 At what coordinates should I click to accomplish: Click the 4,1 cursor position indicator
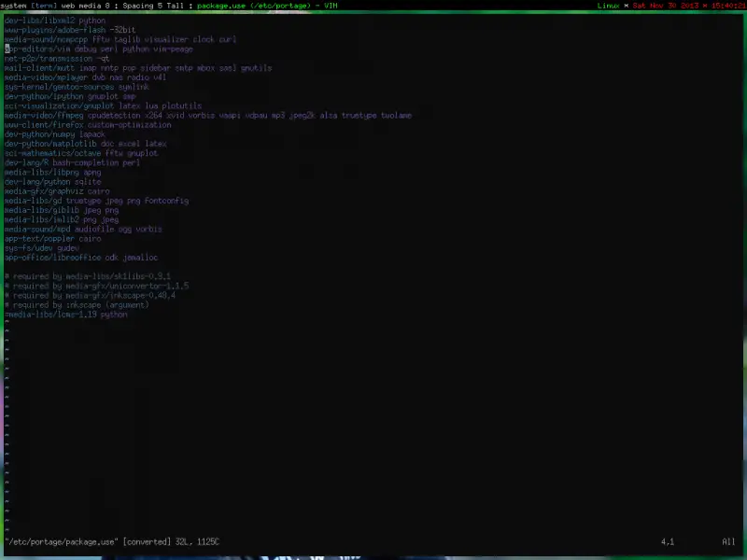tap(668, 542)
